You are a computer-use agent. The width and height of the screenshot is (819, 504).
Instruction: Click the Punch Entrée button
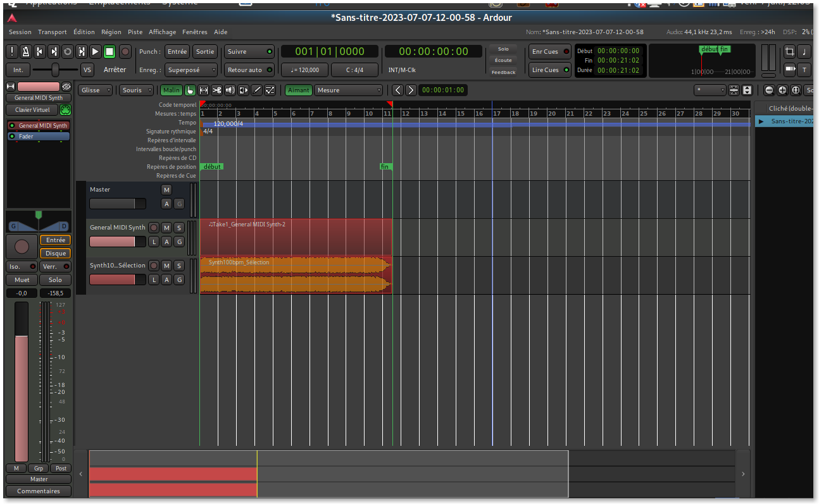click(x=177, y=52)
